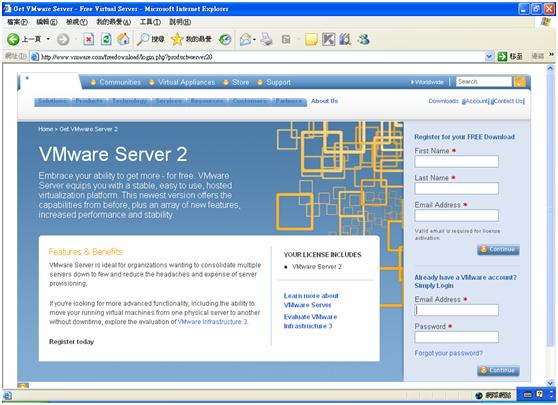Click the Forgot your password link
The width and height of the screenshot is (558, 405).
448,353
